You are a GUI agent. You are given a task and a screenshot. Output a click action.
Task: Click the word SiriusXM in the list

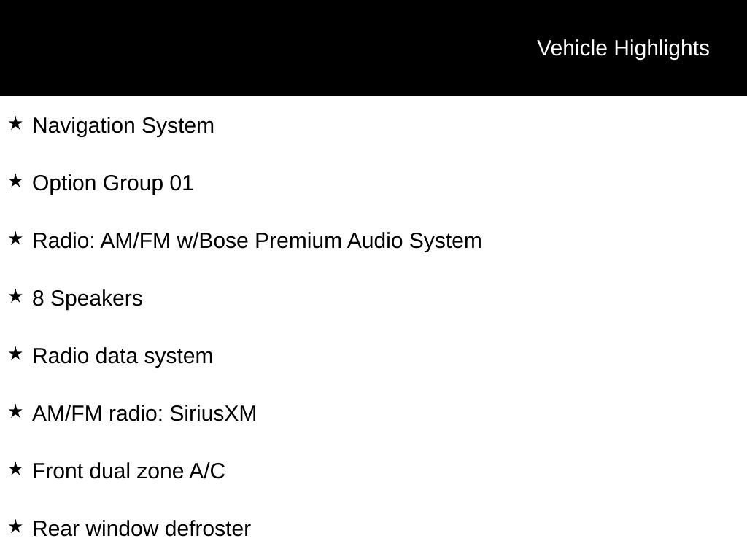(213, 413)
